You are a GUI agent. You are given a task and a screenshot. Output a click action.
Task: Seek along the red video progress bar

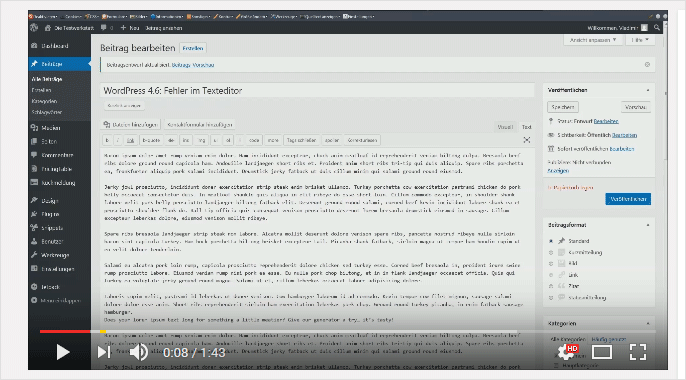click(x=65, y=331)
